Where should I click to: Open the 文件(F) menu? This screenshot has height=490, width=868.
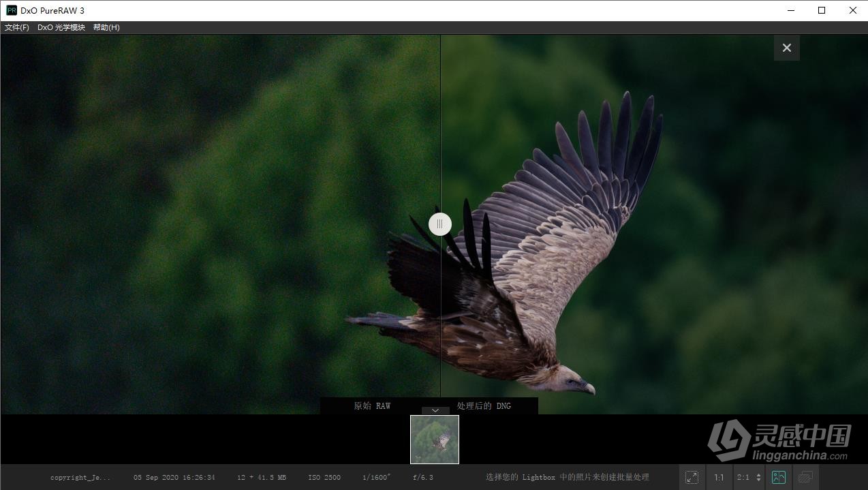pos(16,27)
